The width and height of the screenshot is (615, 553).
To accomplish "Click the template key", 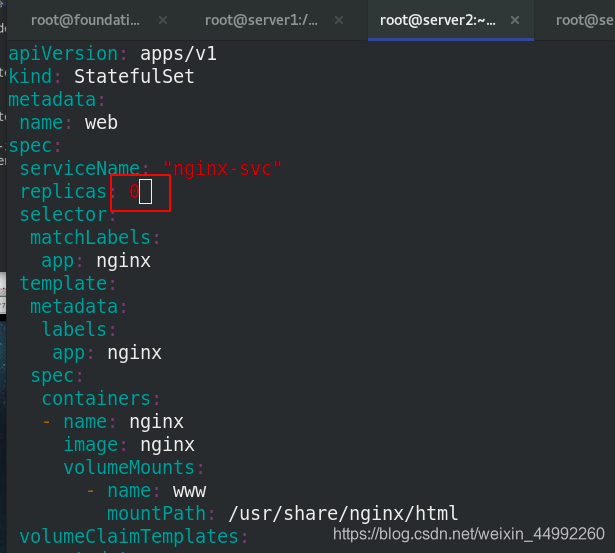I will click(63, 284).
